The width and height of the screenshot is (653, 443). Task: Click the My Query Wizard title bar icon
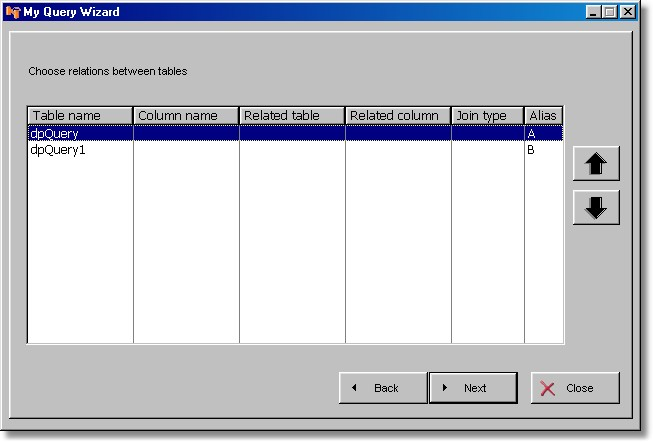click(x=13, y=12)
